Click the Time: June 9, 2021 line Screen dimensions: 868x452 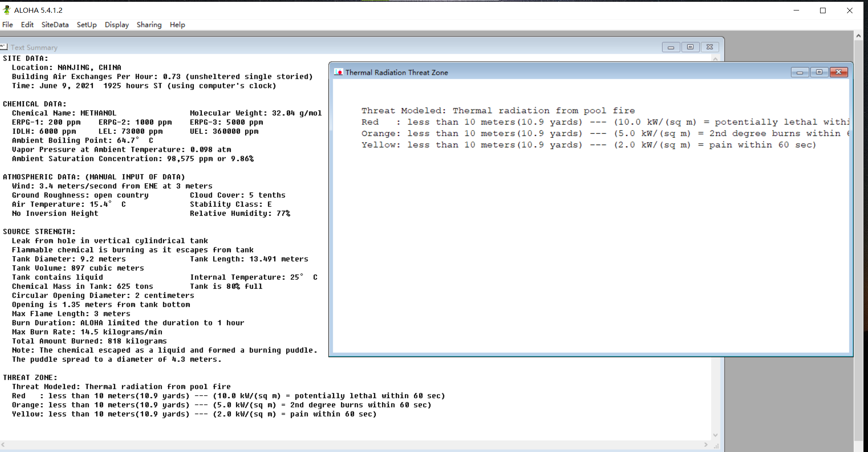click(x=144, y=86)
